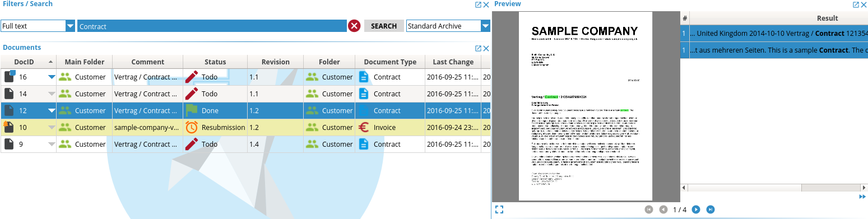Click the fullscreen icon below the preview
This screenshot has height=219, width=868.
point(499,209)
